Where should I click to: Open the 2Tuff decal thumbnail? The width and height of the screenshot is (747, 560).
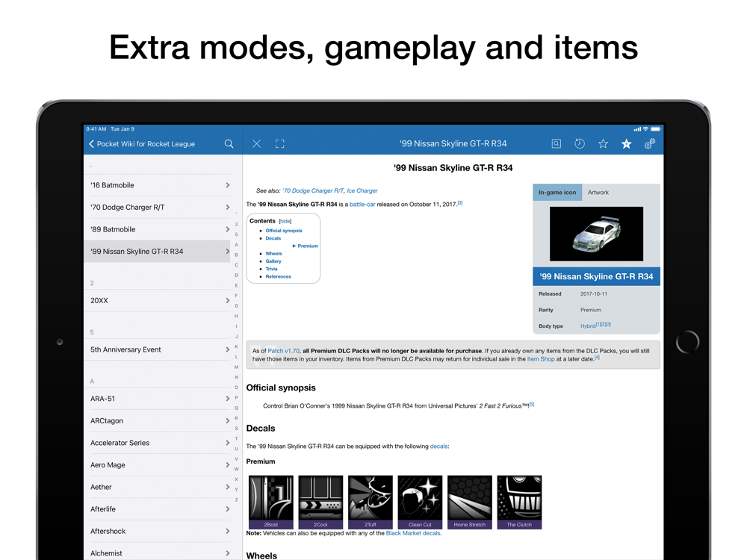pos(371,502)
